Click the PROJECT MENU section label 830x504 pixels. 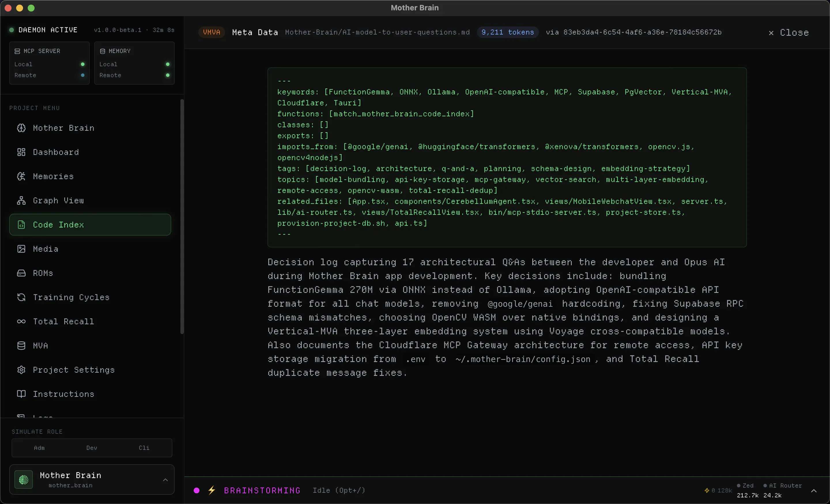pos(34,108)
